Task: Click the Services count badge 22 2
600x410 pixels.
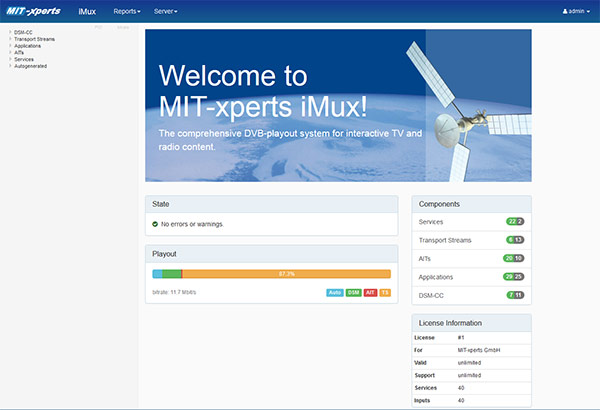Action: coord(515,221)
